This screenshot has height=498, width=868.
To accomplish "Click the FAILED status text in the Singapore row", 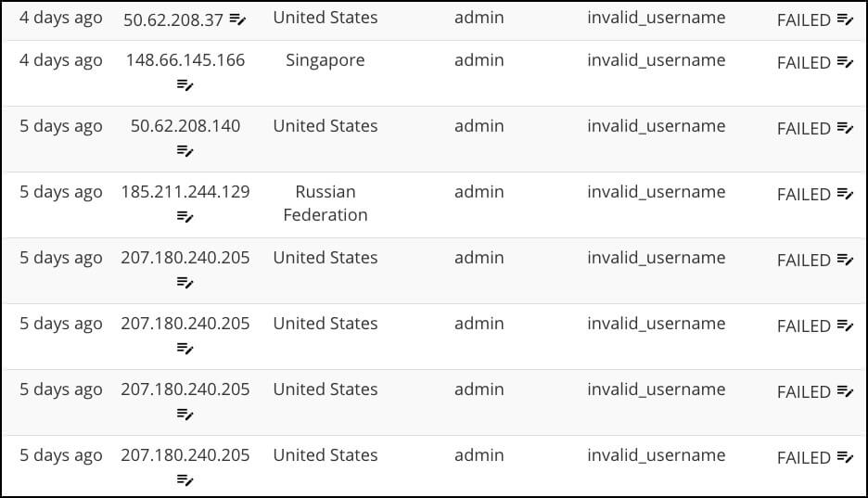I will point(803,63).
